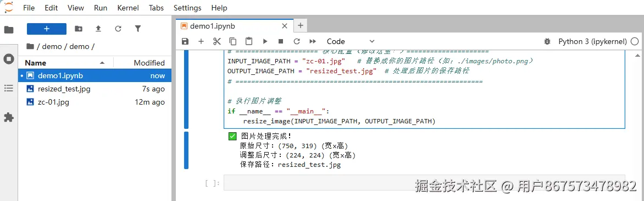
Task: Interrupt the kernel with the stop icon
Action: (x=281, y=41)
